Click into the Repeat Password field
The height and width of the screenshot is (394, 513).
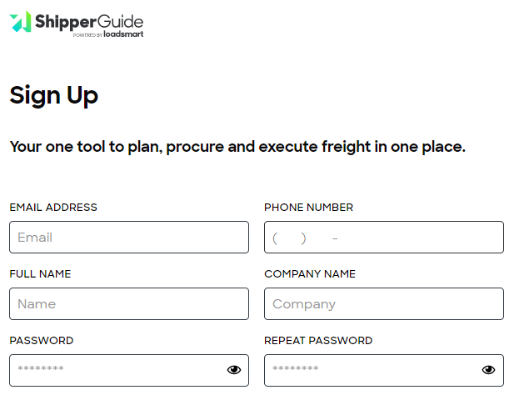click(x=384, y=370)
